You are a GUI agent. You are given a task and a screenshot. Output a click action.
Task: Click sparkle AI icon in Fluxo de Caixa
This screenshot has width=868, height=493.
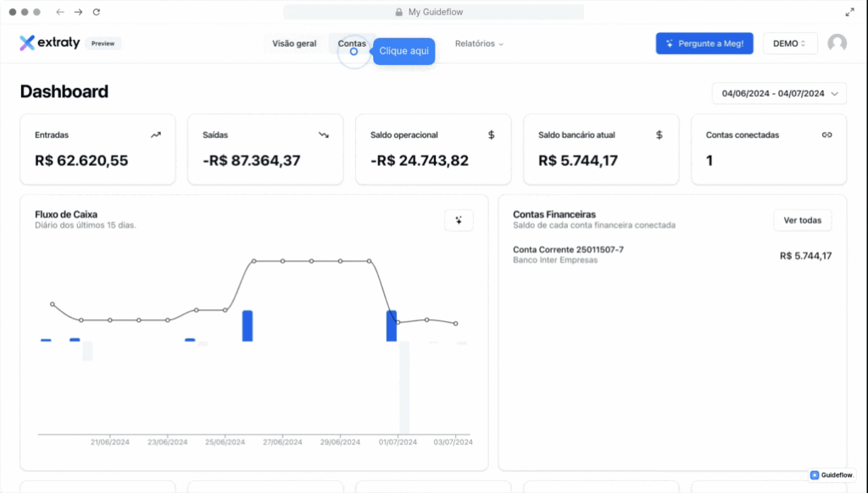click(459, 220)
